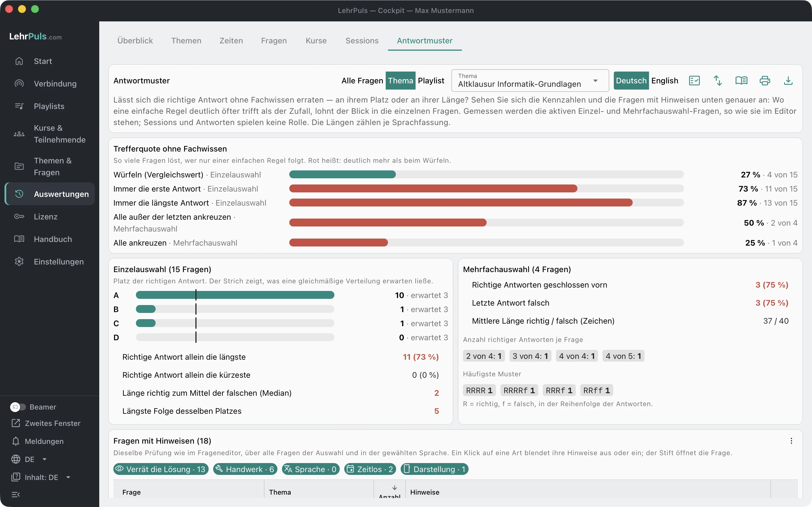Expand the 'Inhalt: DE' dropdown

tap(41, 477)
